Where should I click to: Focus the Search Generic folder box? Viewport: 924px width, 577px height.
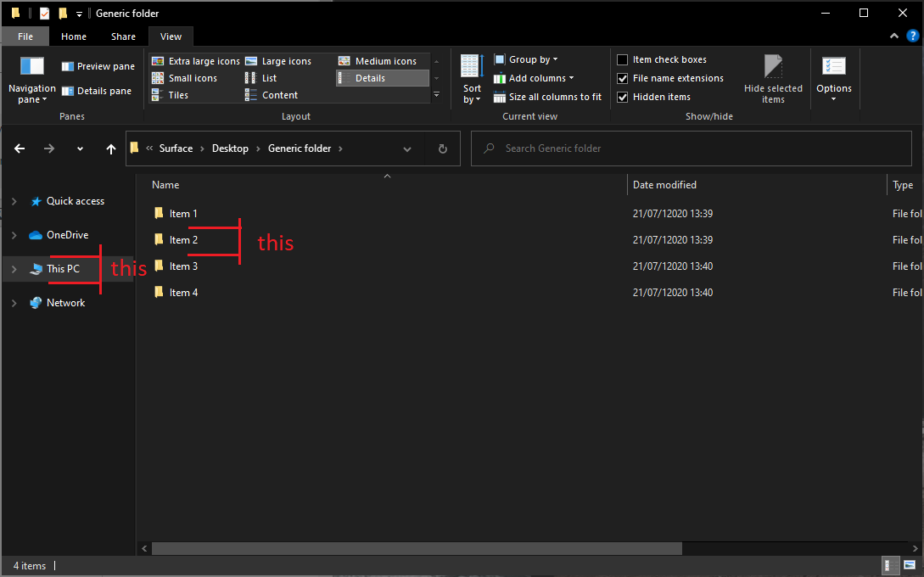(692, 148)
